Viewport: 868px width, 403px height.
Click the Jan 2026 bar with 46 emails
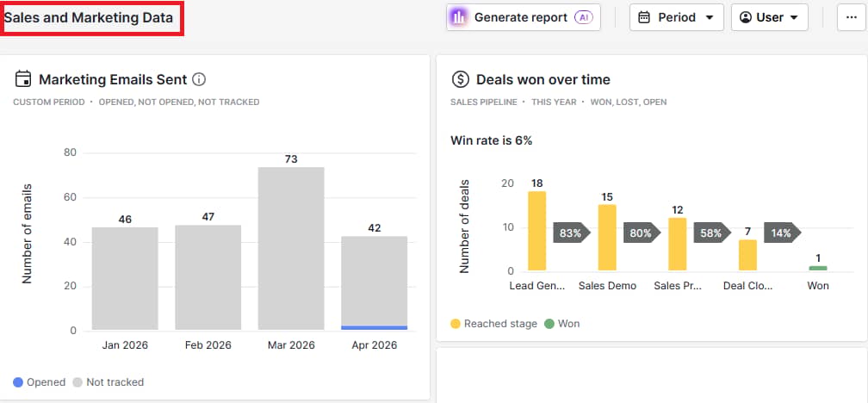point(125,278)
